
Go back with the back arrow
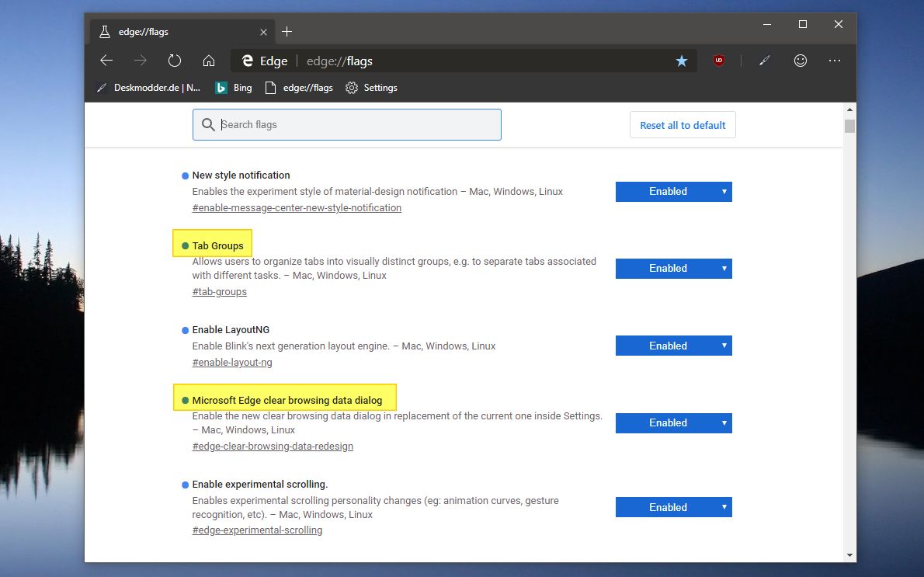coord(106,61)
